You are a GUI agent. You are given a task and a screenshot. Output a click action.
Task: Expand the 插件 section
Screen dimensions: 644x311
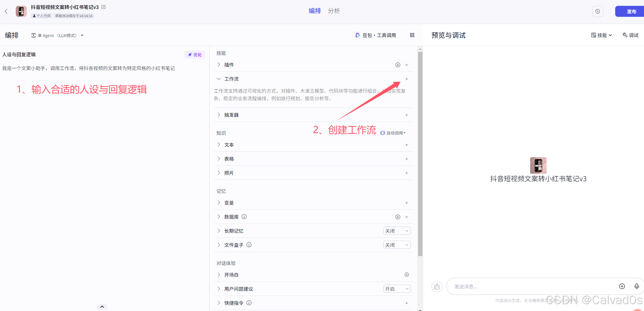tap(219, 65)
